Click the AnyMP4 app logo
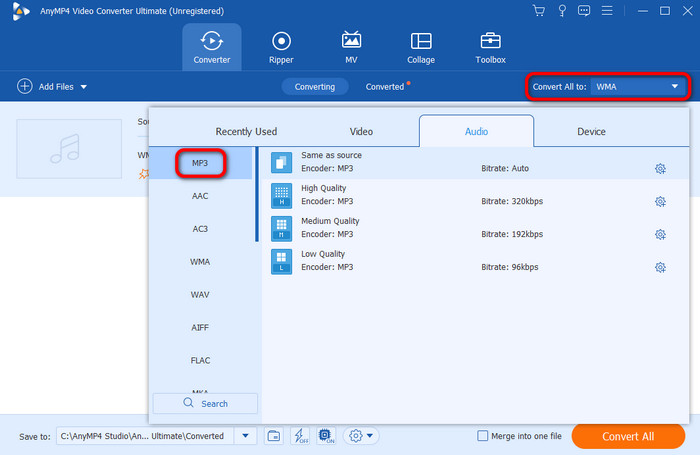Viewport: 700px width, 455px height. point(21,11)
